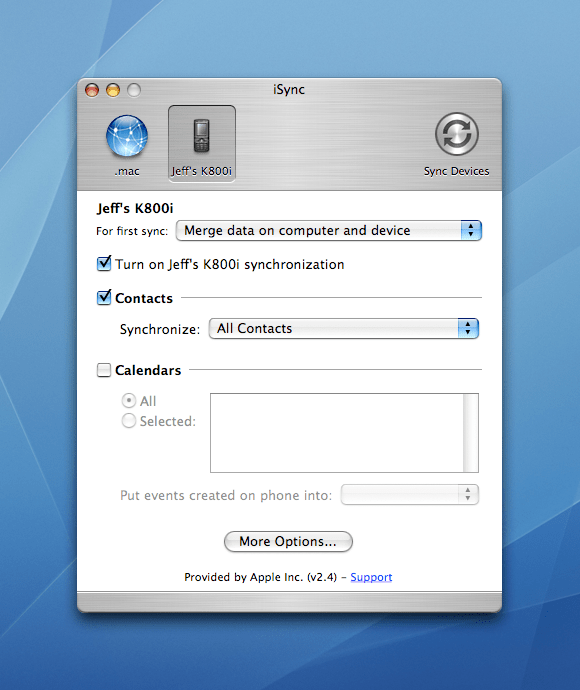Open the Synchronize All Contacts dropdown

(x=344, y=328)
